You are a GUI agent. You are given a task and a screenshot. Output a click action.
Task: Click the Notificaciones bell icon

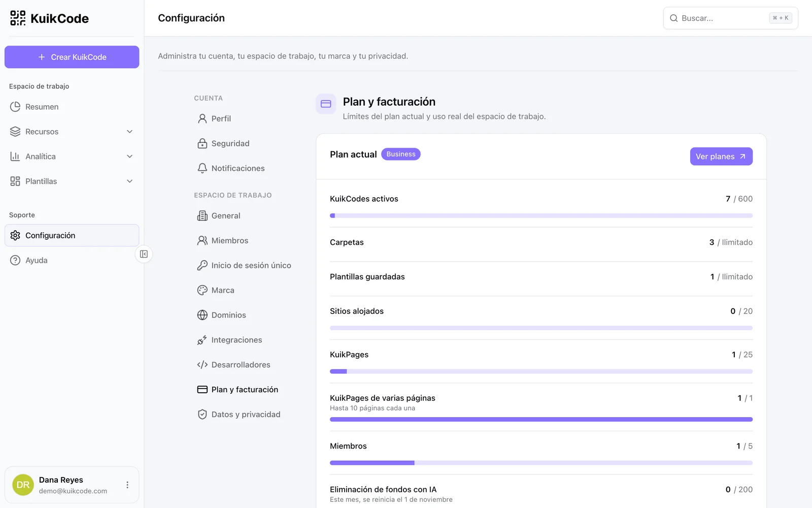tap(202, 168)
